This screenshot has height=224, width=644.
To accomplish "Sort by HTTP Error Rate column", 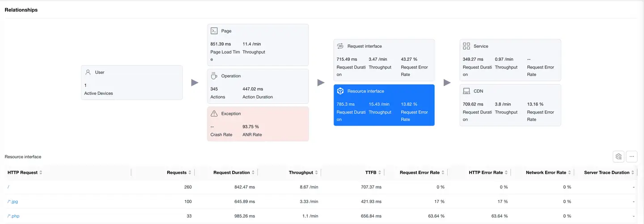I will [506, 173].
